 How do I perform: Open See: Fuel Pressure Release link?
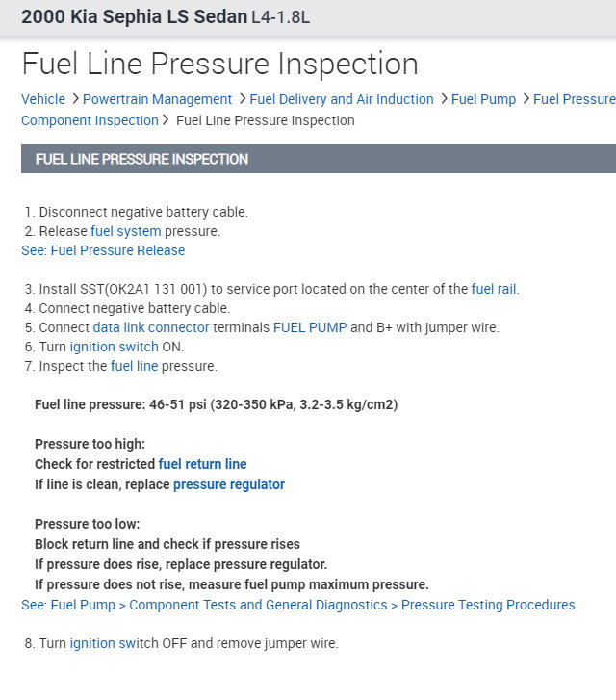[103, 250]
